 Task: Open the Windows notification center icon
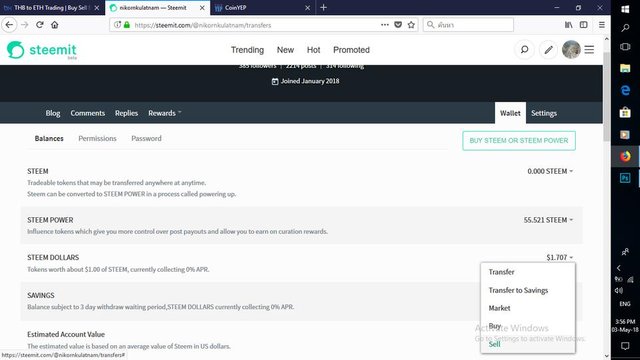point(625,346)
